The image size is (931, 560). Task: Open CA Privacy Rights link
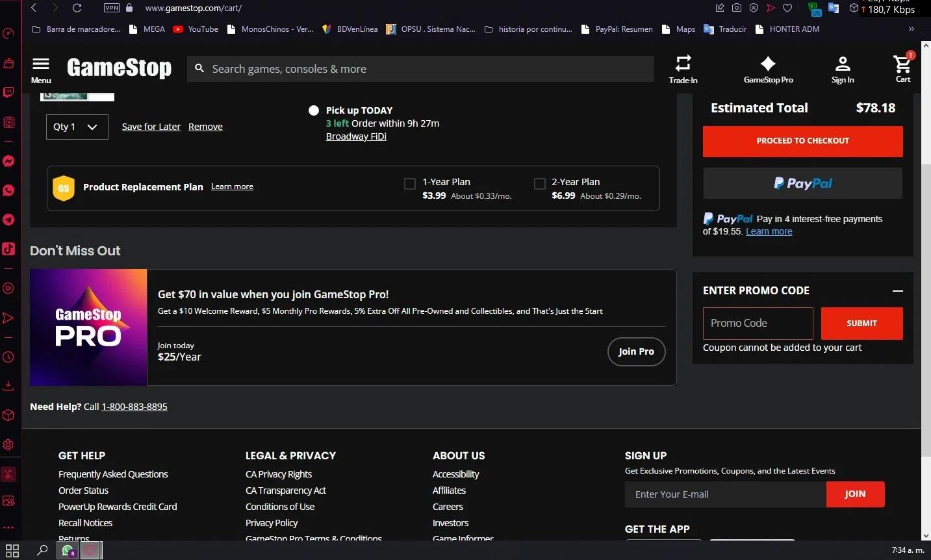click(279, 474)
